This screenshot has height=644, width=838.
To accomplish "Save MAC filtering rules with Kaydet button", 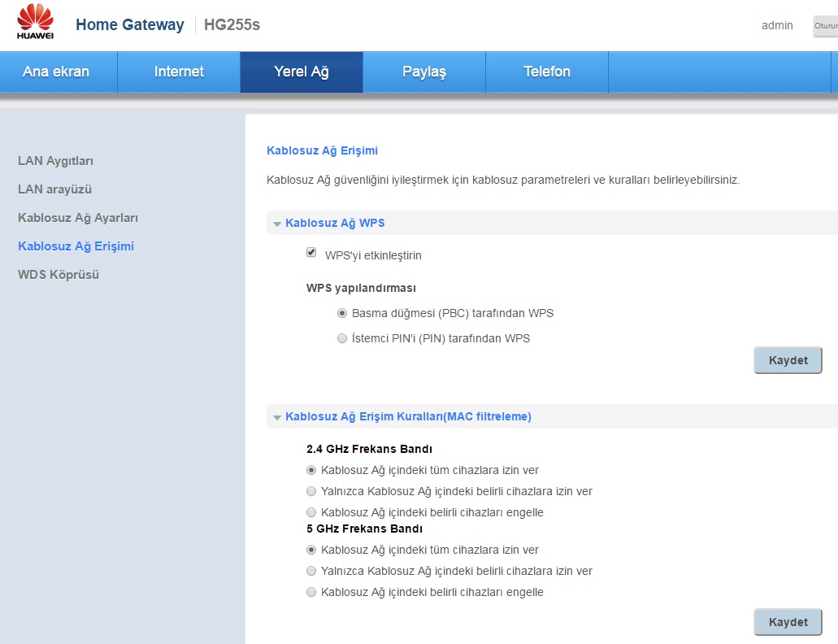I will 788,622.
